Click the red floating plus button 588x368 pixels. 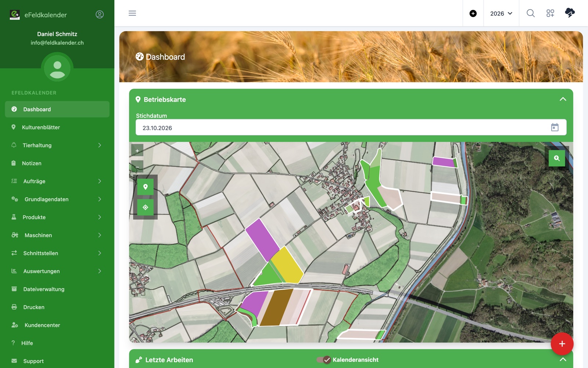[x=562, y=344]
